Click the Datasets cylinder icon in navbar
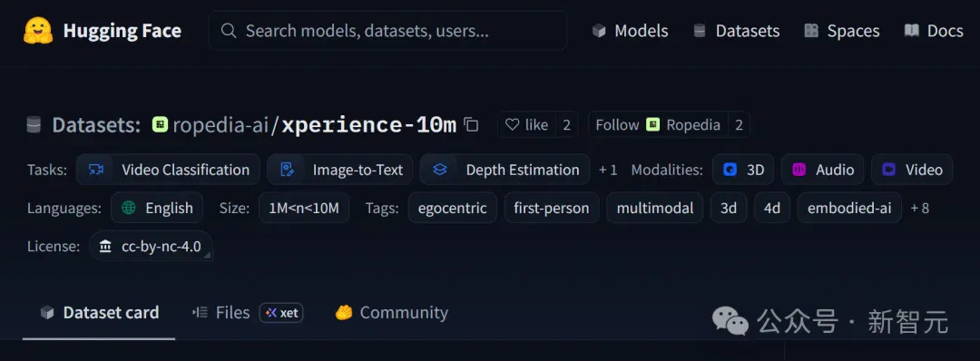Viewport: 980px width, 361px height. (700, 31)
